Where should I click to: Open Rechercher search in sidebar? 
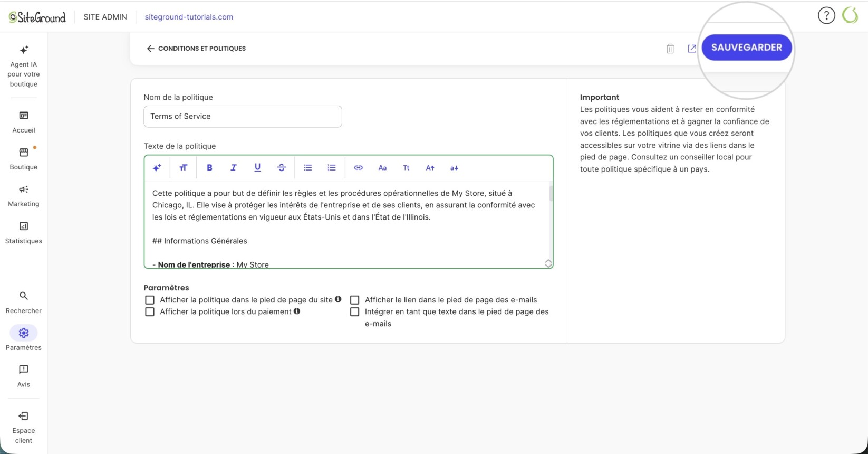24,302
